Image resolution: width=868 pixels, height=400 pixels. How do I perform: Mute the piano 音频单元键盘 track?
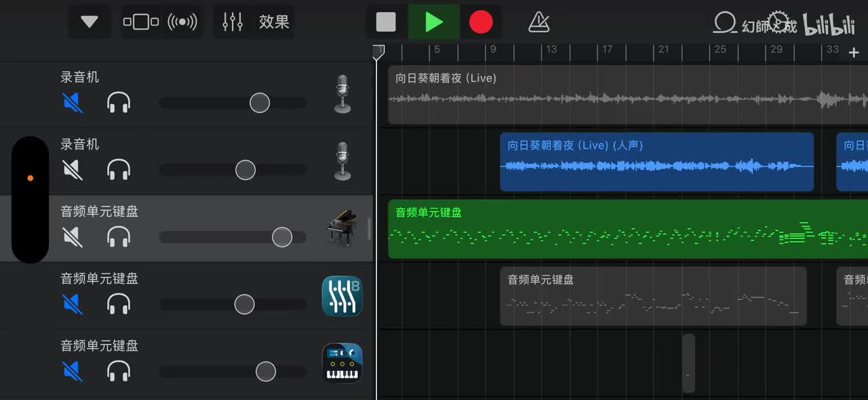tap(73, 237)
